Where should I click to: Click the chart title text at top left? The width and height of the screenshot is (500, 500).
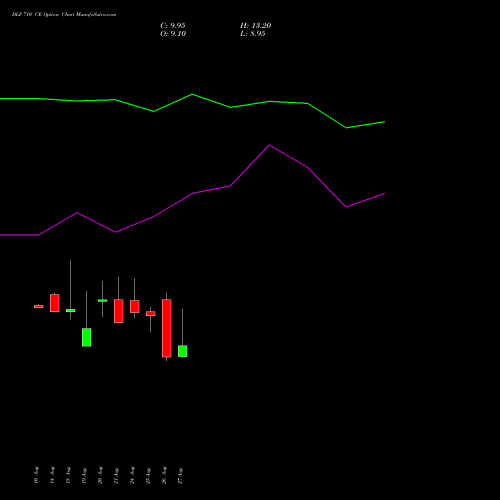coord(64,15)
